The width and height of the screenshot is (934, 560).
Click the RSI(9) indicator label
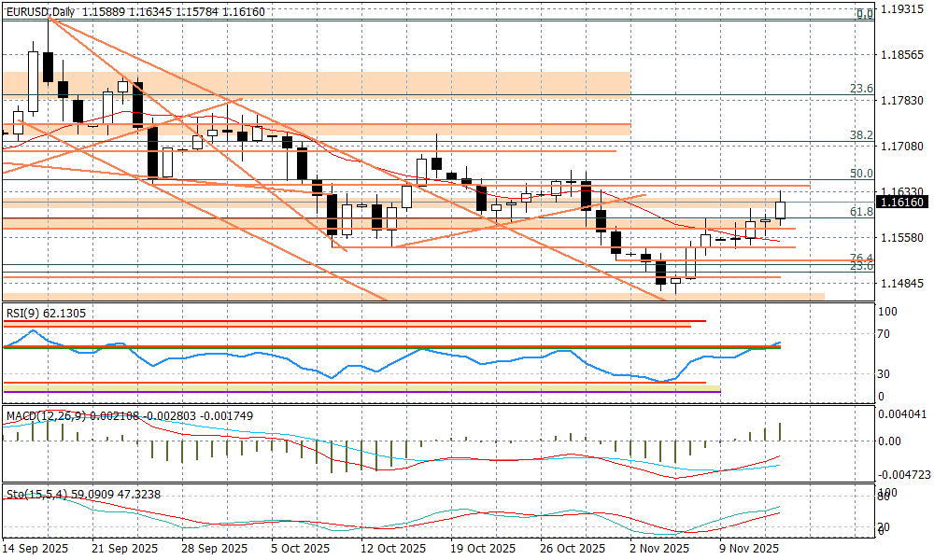click(45, 314)
